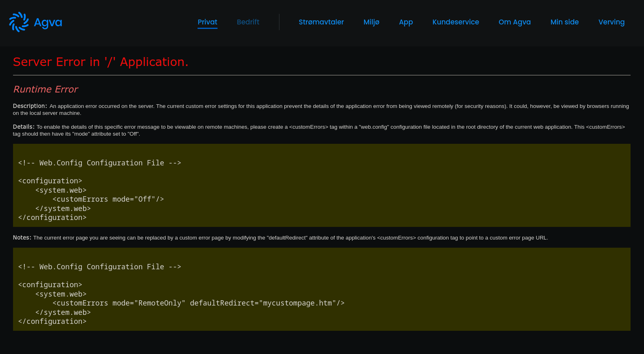Viewport: 644px width, 354px height.
Task: Click the closing </configuration> tag in lower code block
Action: [52, 321]
